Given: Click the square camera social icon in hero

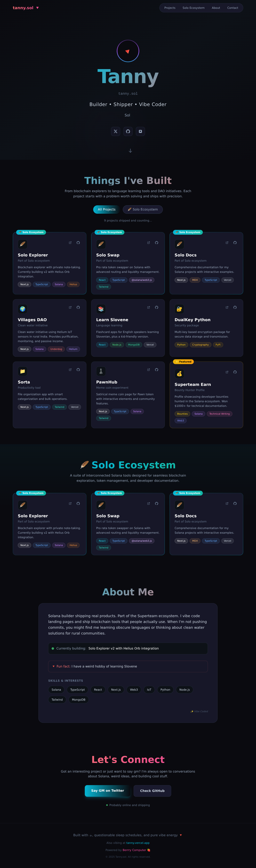Looking at the screenshot, I should [x=140, y=131].
